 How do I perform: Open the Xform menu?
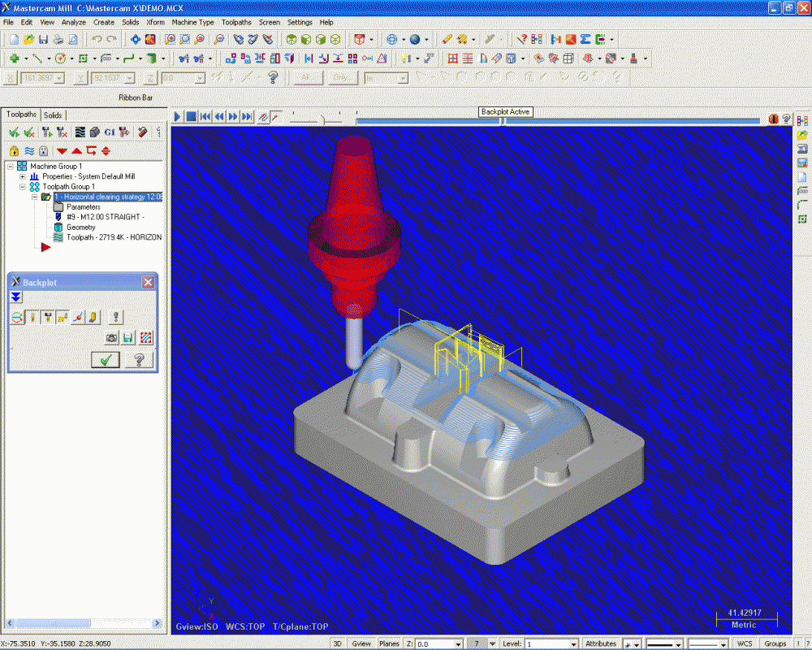tap(155, 22)
